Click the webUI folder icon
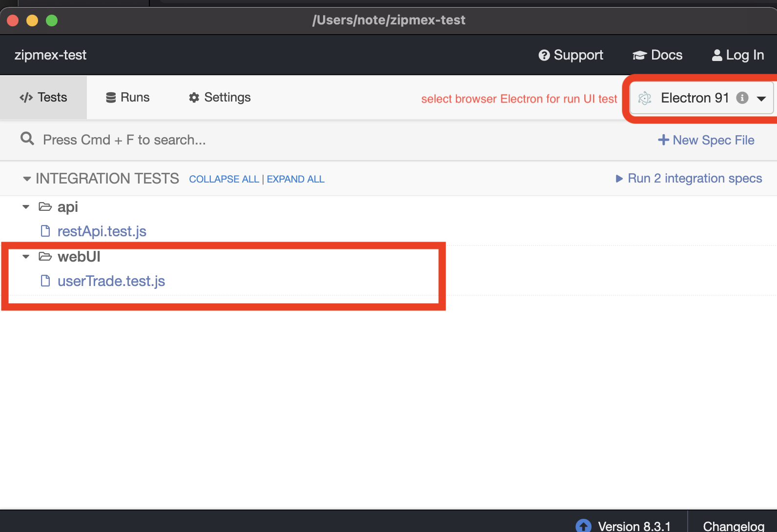 click(x=45, y=256)
